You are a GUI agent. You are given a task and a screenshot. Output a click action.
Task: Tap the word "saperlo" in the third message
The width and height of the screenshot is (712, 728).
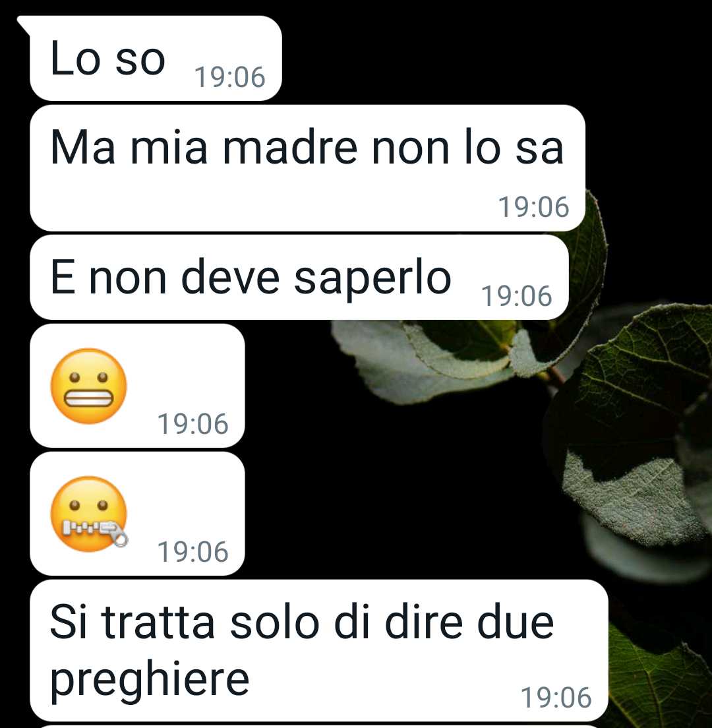point(372,279)
